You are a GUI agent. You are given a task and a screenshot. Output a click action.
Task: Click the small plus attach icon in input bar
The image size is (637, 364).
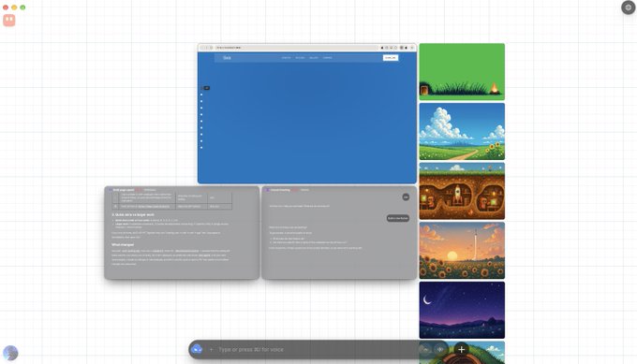[x=211, y=349]
